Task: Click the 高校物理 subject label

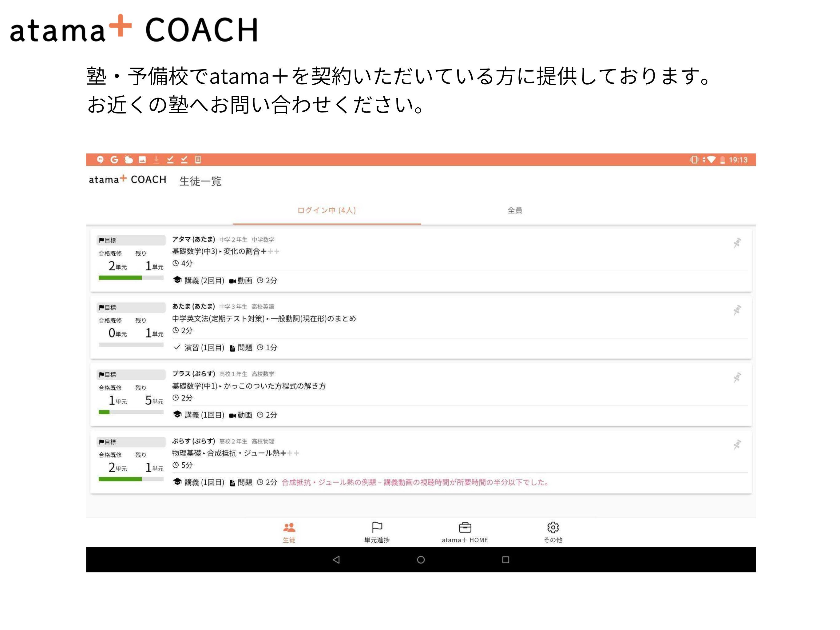Action: tap(263, 441)
